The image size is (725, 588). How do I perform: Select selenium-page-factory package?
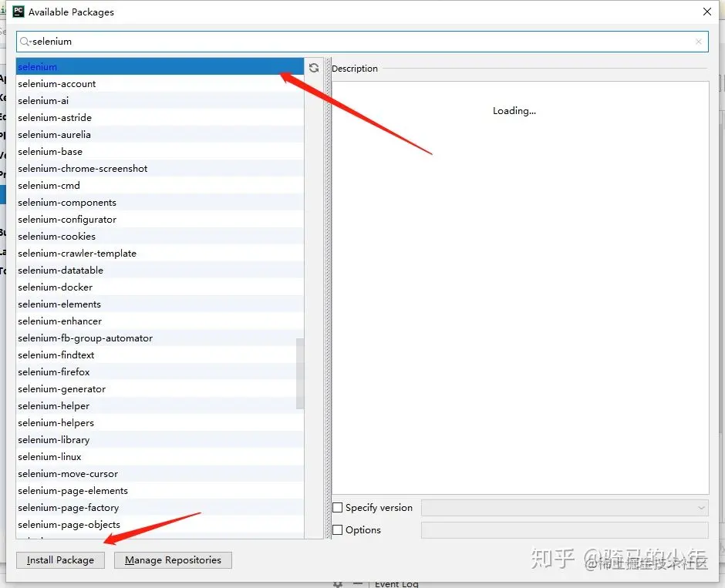tap(160, 508)
